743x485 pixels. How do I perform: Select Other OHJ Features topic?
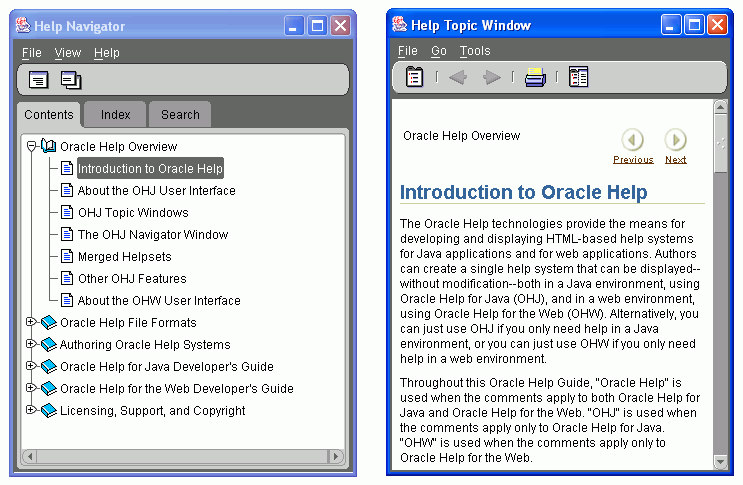[132, 278]
